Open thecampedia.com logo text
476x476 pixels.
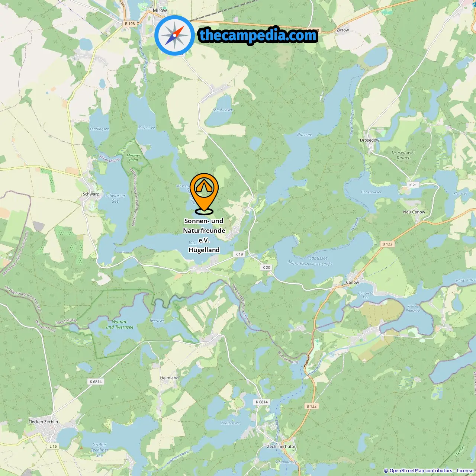[x=258, y=35]
